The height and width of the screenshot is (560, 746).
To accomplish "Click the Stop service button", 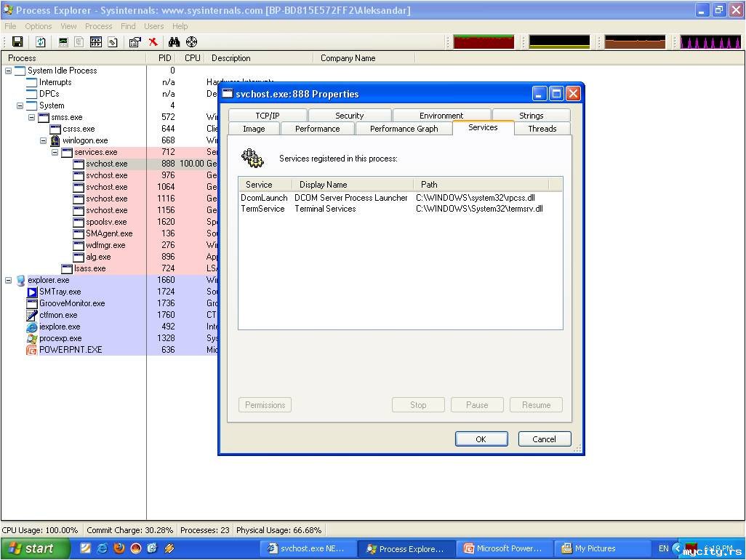I will pyautogui.click(x=418, y=405).
